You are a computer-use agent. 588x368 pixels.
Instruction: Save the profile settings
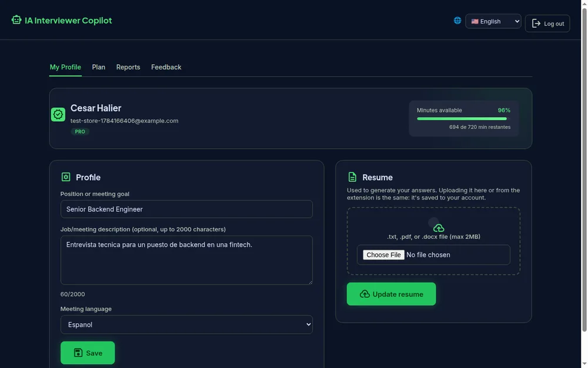[88, 353]
